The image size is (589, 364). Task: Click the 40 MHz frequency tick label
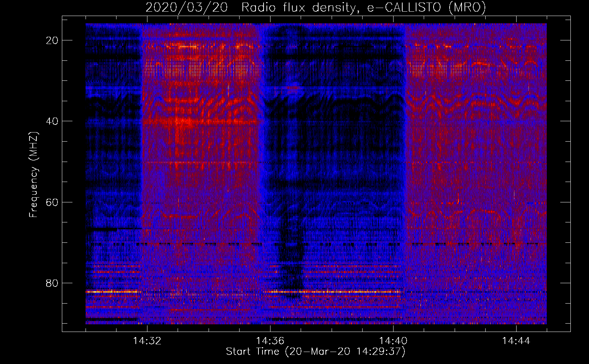(x=52, y=121)
